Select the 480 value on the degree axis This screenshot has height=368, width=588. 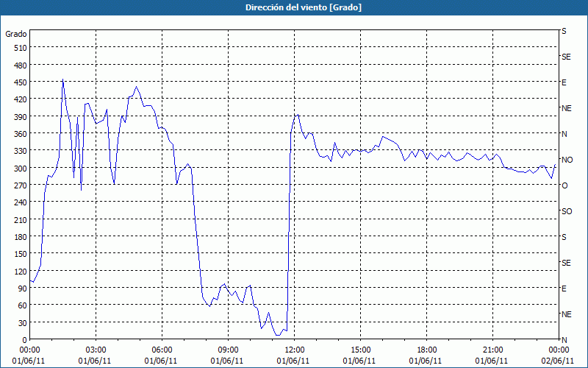(21, 66)
